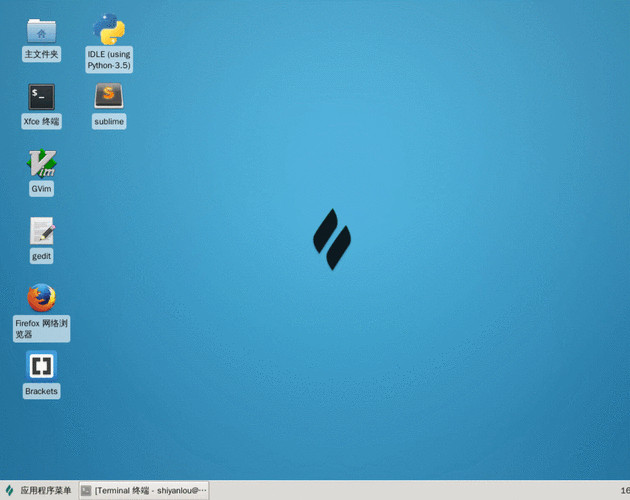Select the gedit label text
The height and width of the screenshot is (500, 630).
pyautogui.click(x=41, y=256)
